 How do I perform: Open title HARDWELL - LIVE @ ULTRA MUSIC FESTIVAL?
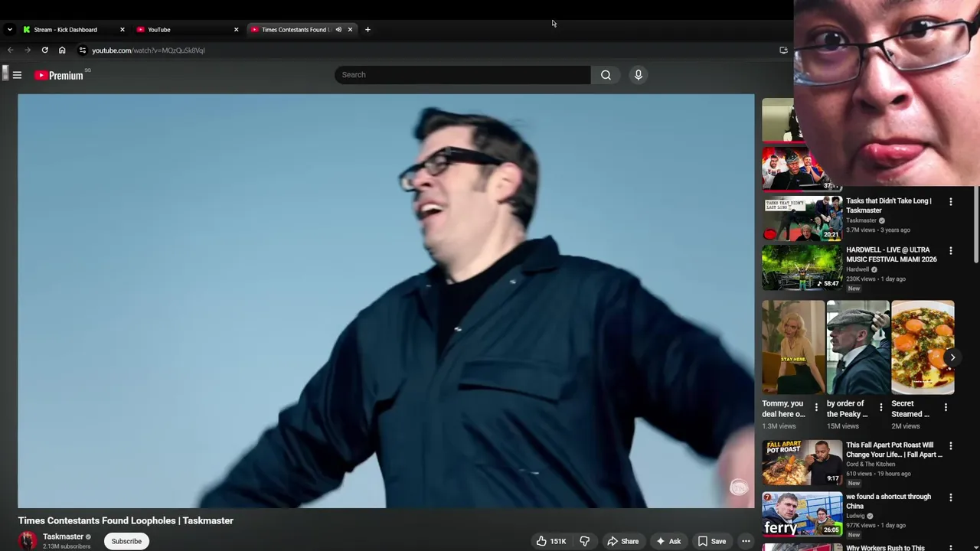[891, 255]
